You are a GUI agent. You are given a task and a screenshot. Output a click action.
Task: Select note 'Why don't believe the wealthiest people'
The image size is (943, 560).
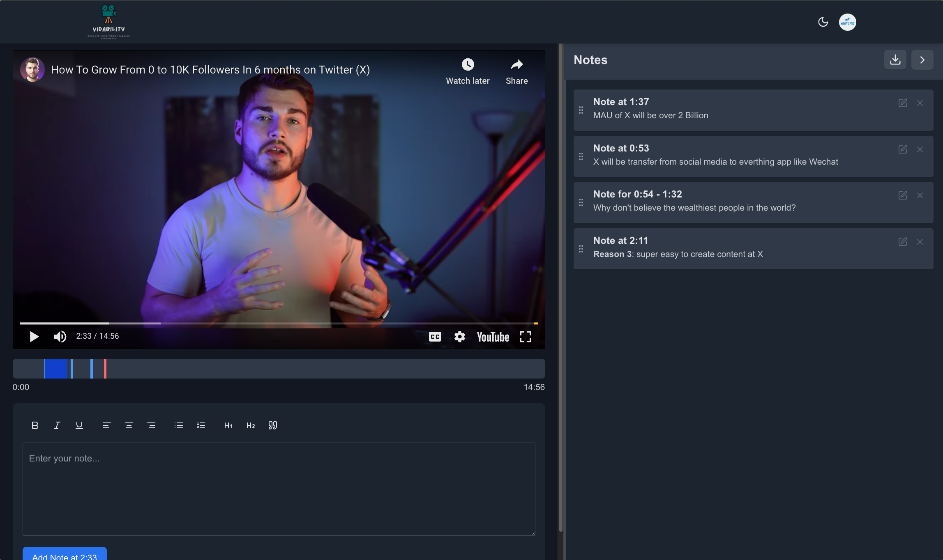click(x=694, y=208)
